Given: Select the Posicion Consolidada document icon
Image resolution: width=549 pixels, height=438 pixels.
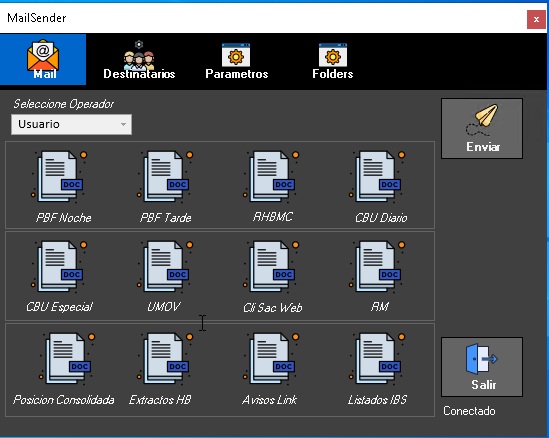Looking at the screenshot, I should tap(67, 359).
